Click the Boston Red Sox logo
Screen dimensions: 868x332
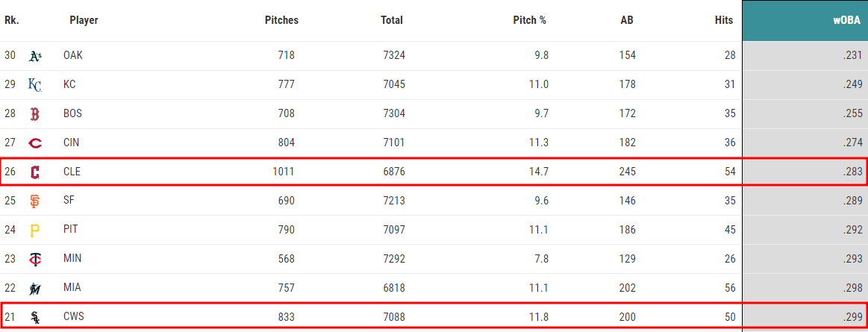pos(35,114)
